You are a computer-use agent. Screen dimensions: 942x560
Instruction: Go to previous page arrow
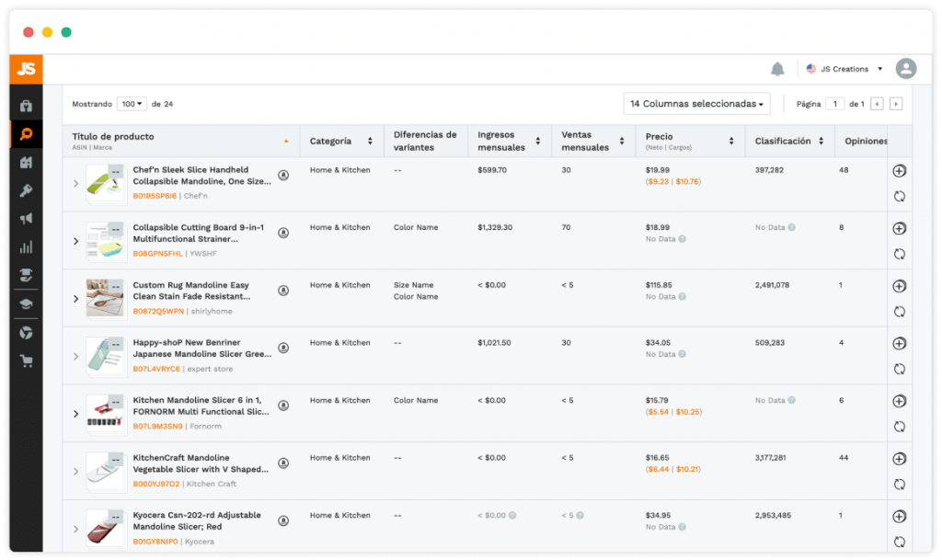(x=877, y=104)
